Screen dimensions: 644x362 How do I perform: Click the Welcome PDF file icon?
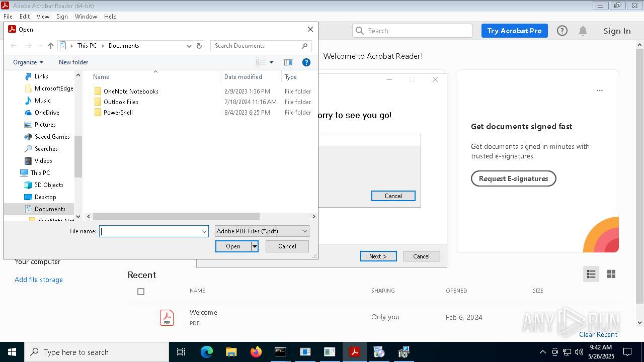(167, 318)
